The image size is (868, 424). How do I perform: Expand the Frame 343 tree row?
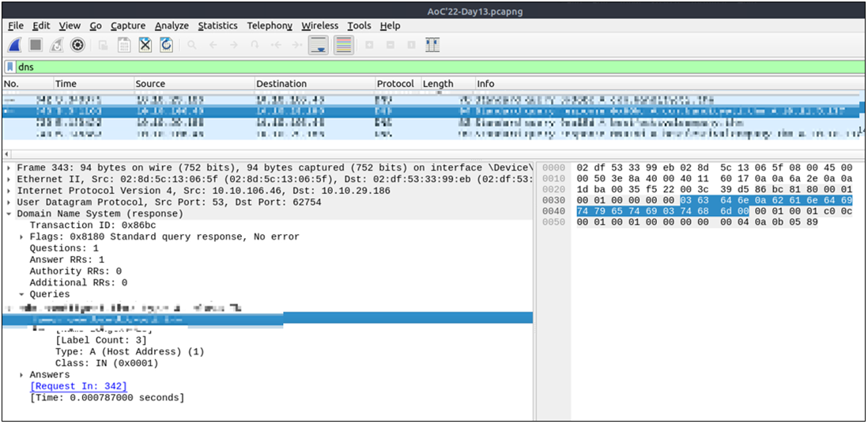9,168
